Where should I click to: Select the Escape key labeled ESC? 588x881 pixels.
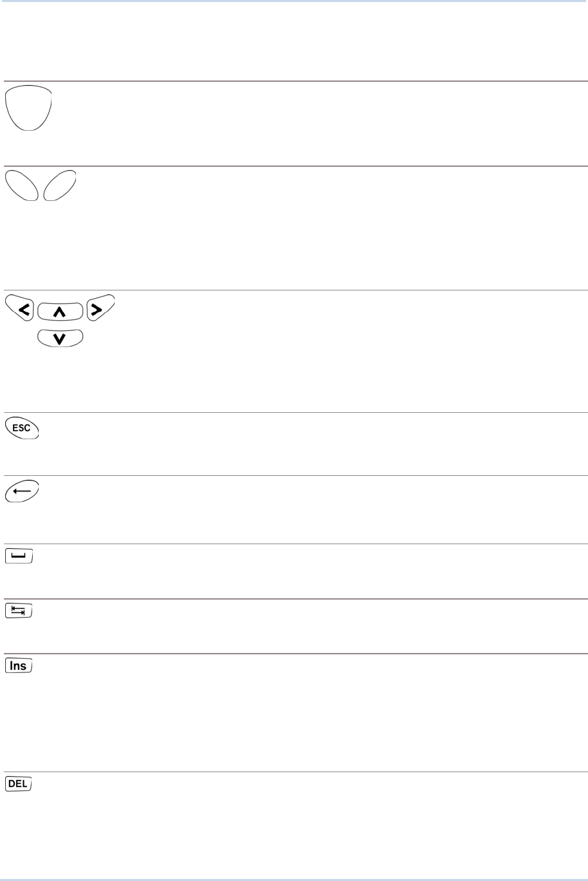pyautogui.click(x=22, y=428)
